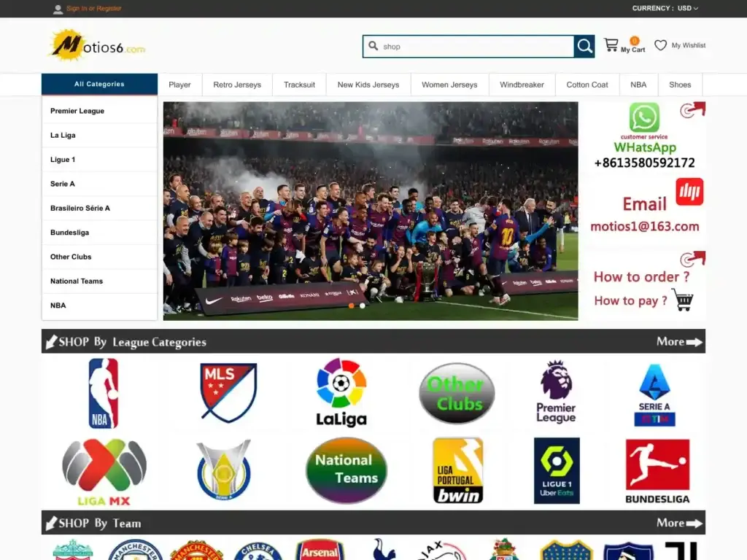Click the WhatsApp customer service icon
The image size is (747, 560).
[644, 117]
